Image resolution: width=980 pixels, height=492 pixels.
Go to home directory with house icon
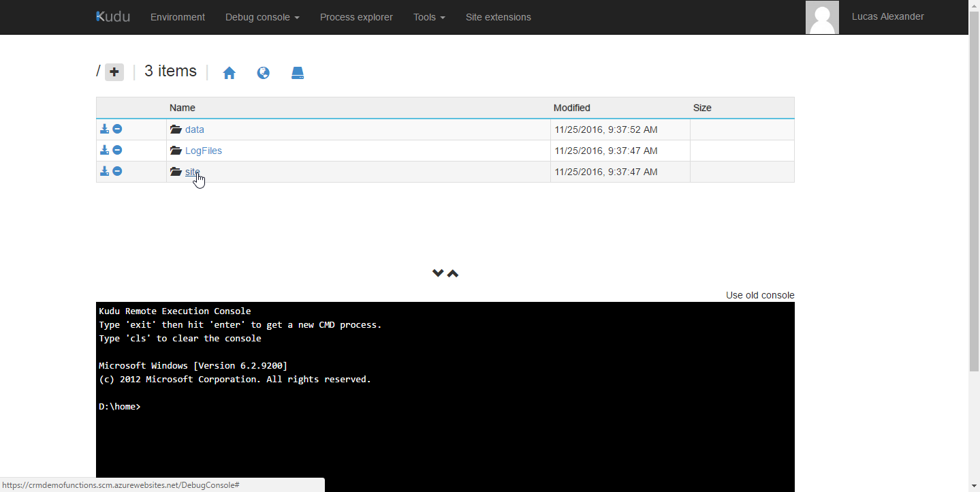pyautogui.click(x=230, y=73)
